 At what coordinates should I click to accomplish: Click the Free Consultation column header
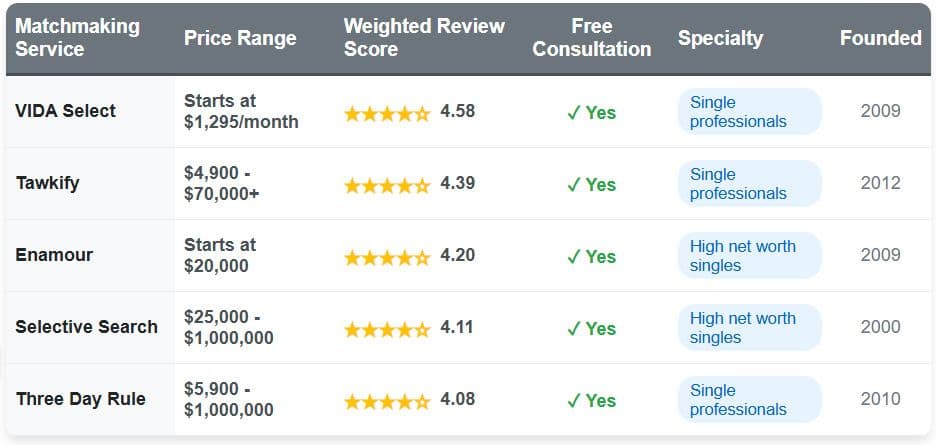pyautogui.click(x=591, y=37)
